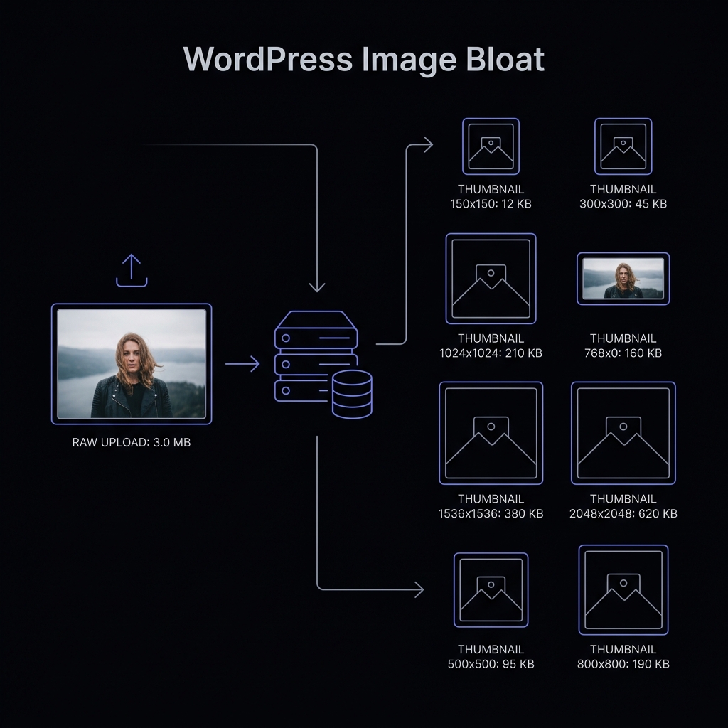728x728 pixels.
Task: Click the upload arrow icon above the photo
Action: 132,270
